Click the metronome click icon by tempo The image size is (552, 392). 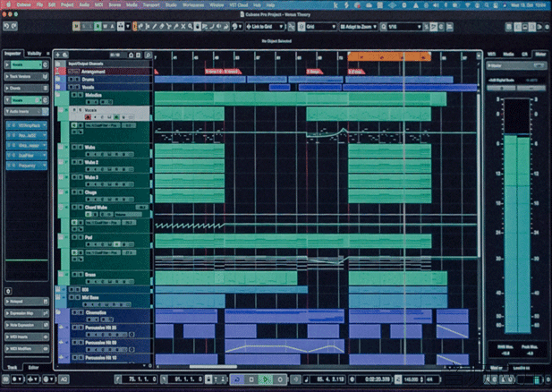(398, 379)
